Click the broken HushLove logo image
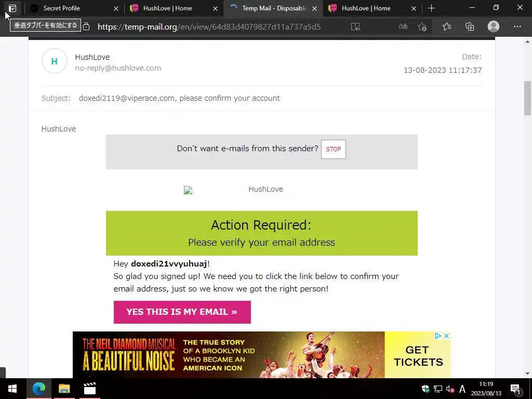 (x=188, y=190)
